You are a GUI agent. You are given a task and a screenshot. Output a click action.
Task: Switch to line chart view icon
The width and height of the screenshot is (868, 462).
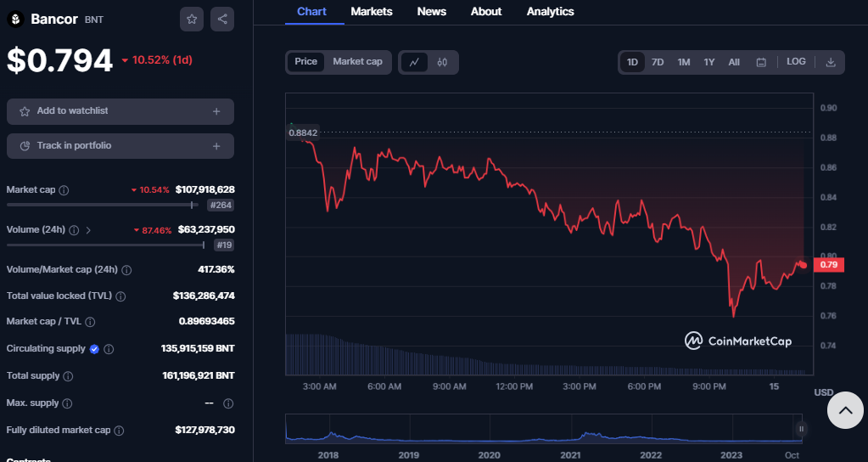414,62
